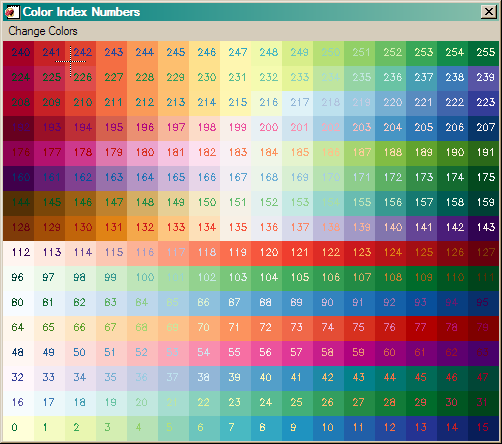Pick the blue cell labeled 40
The image size is (502, 444).
click(267, 378)
